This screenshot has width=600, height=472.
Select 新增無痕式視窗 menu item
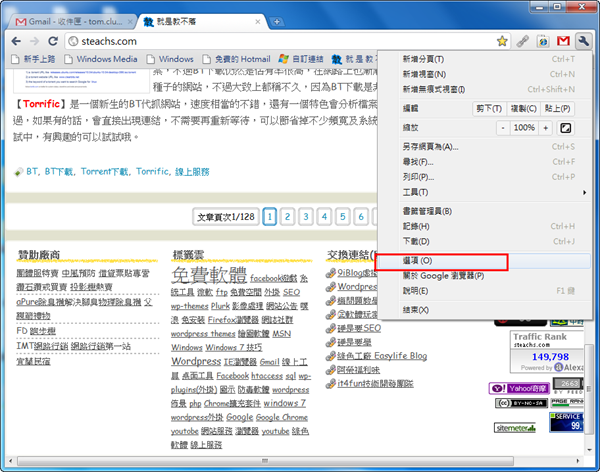(x=485, y=90)
